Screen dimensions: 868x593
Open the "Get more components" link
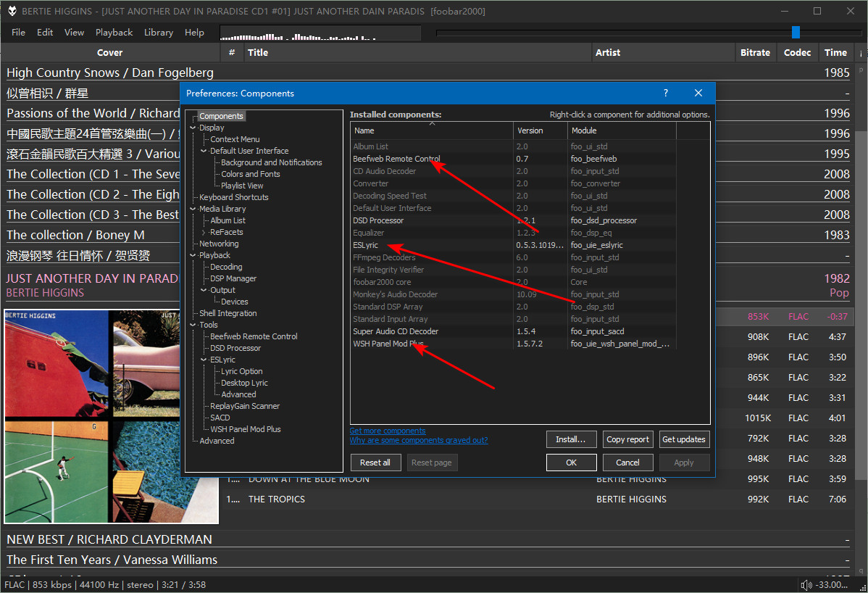[387, 431]
